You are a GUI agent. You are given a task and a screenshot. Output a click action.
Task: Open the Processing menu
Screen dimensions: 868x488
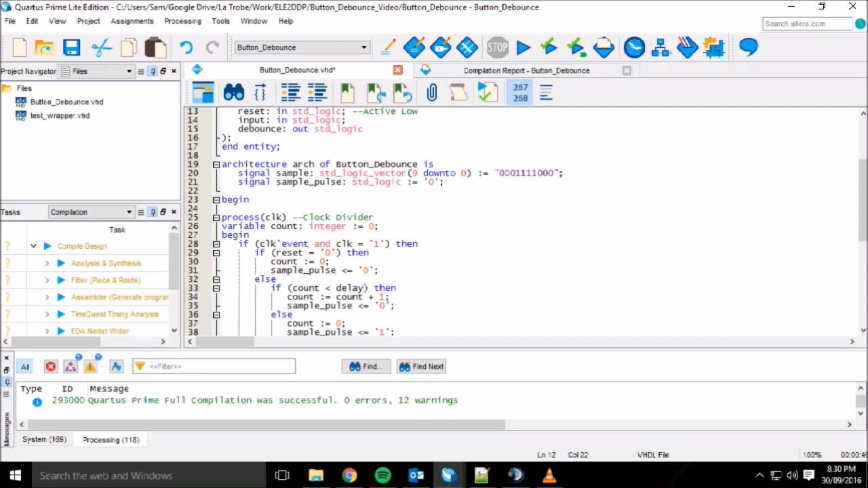(x=182, y=21)
